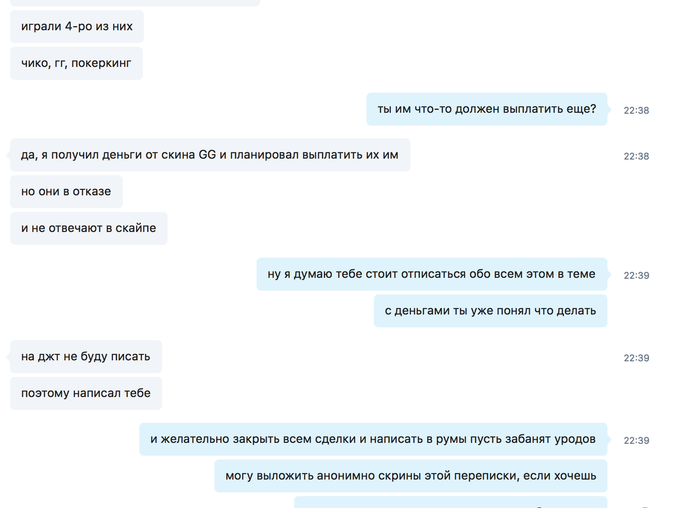Select message 'на джт не буду писать'
The width and height of the screenshot is (700, 508).
[86, 357]
